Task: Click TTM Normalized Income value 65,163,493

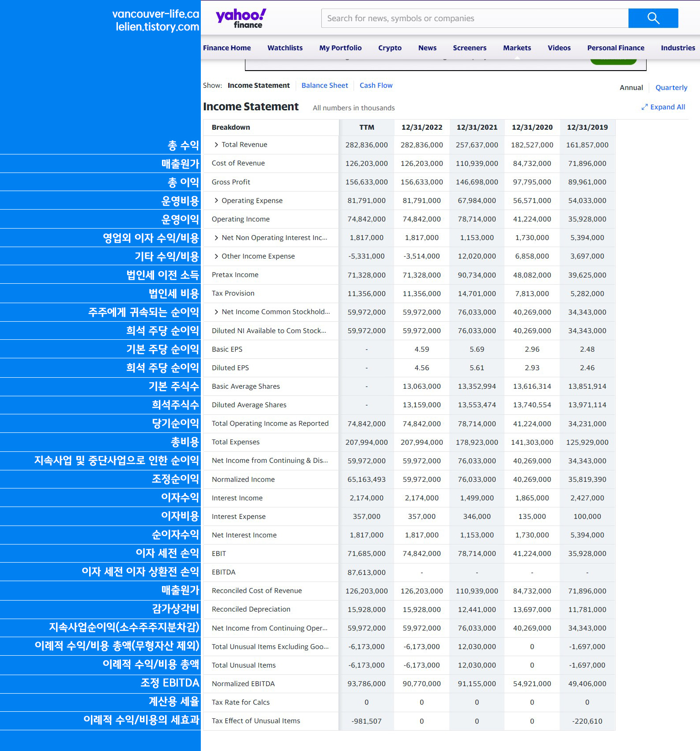Action: [x=367, y=480]
